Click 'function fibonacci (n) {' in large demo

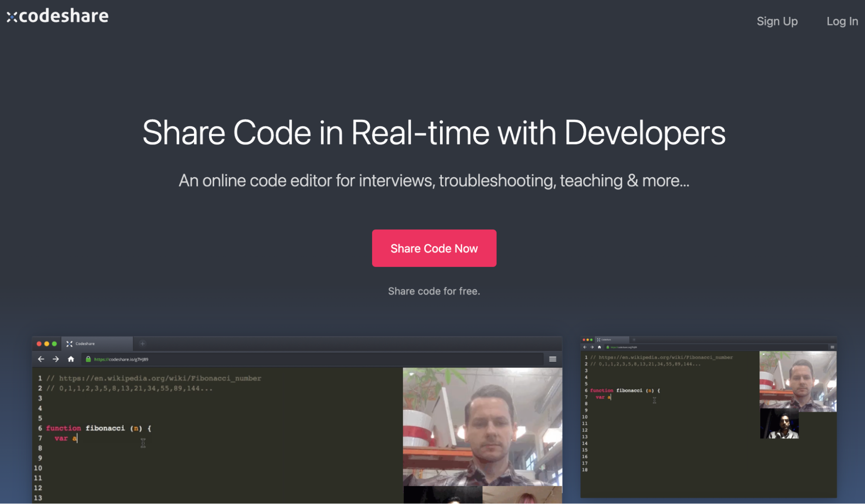click(x=99, y=428)
